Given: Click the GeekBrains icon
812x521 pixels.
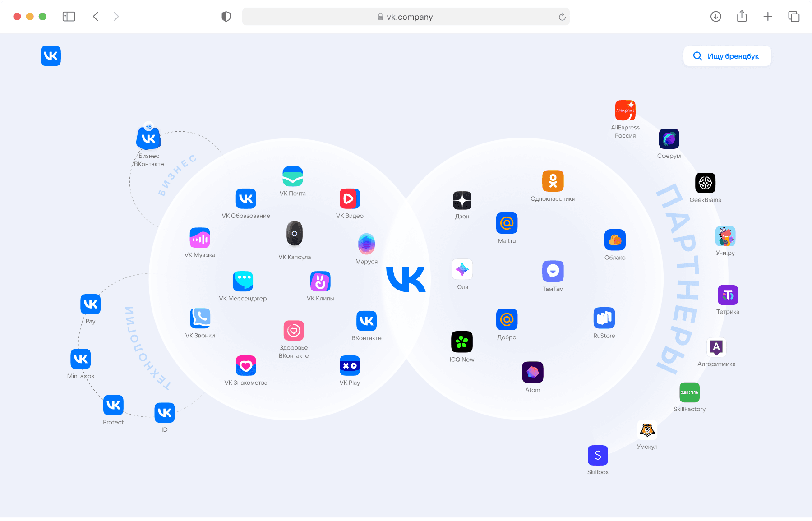Looking at the screenshot, I should coord(705,183).
